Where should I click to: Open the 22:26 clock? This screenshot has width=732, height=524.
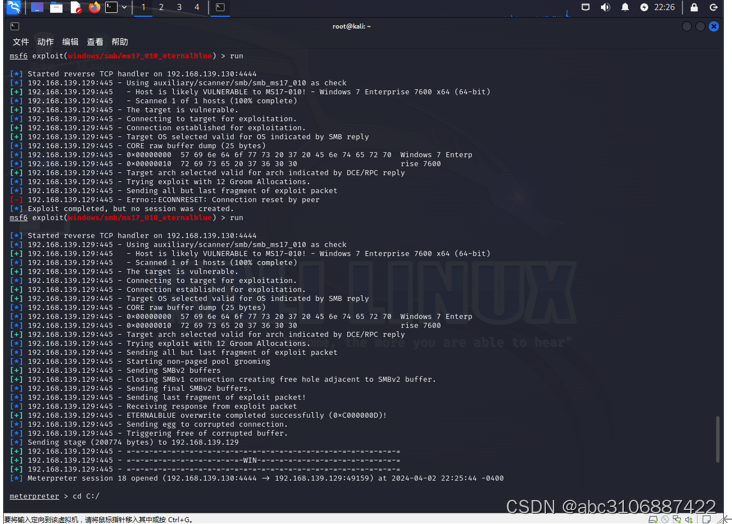pyautogui.click(x=664, y=7)
